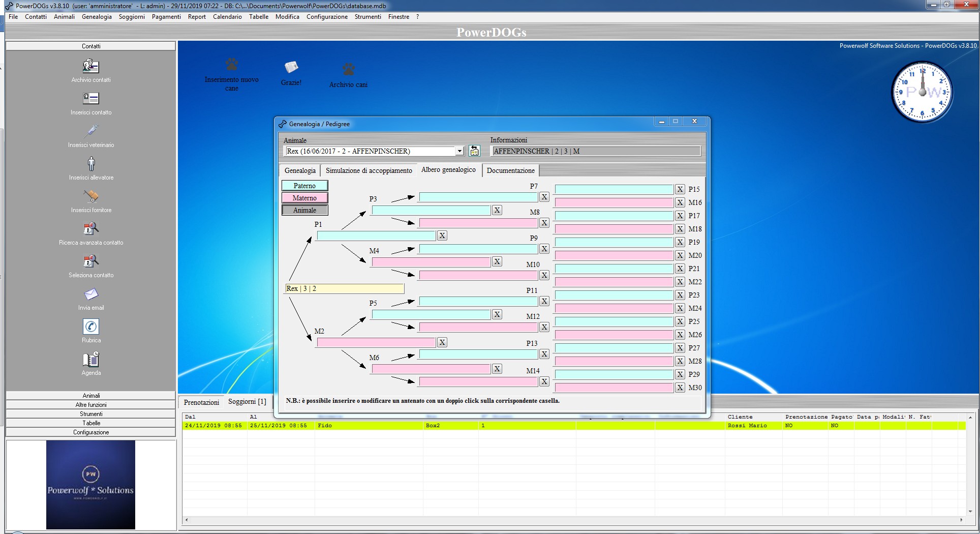980x534 pixels.
Task: Collapse the Contatti sidebar section header
Action: coord(91,46)
